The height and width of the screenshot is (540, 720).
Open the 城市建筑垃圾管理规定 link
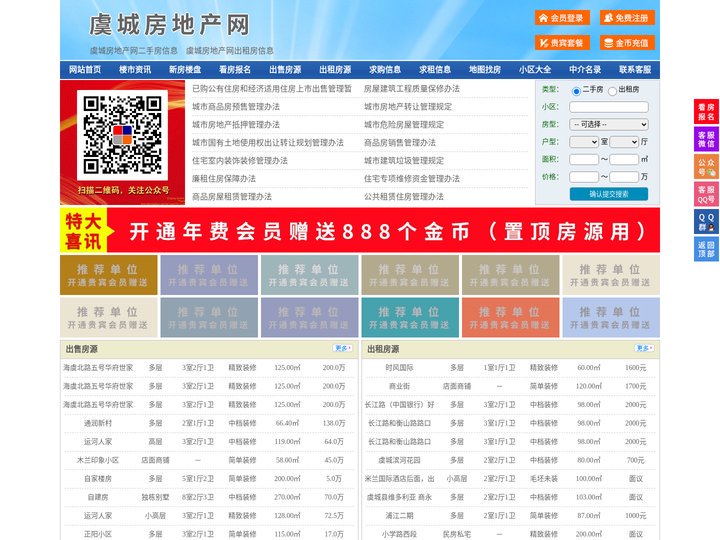pos(404,161)
